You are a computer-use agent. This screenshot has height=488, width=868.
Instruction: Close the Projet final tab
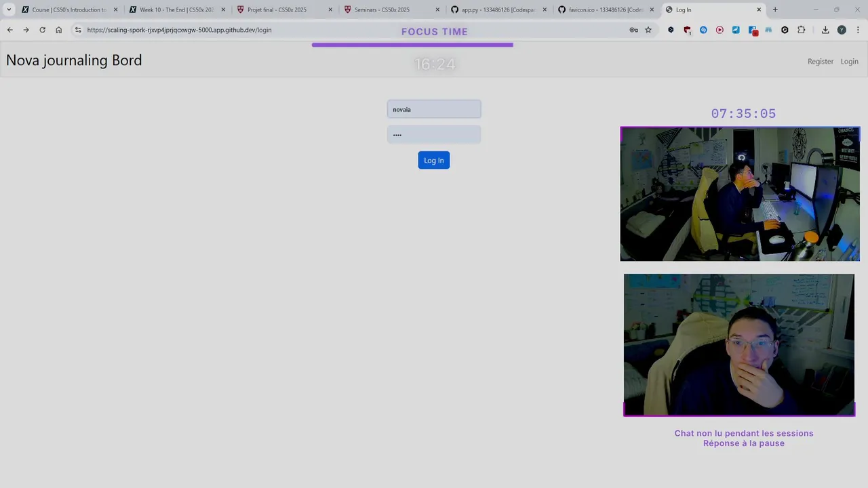[330, 9]
